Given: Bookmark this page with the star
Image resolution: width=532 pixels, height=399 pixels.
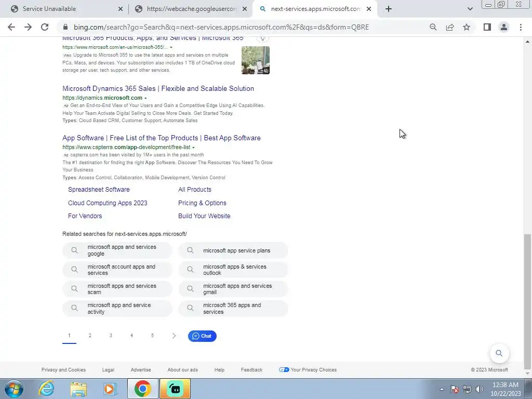Looking at the screenshot, I should (467, 27).
